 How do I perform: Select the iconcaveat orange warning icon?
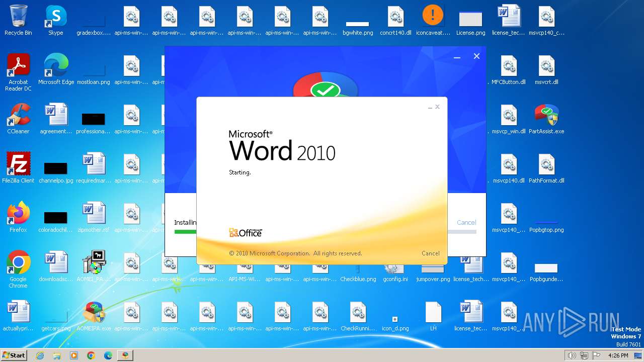pos(433,21)
